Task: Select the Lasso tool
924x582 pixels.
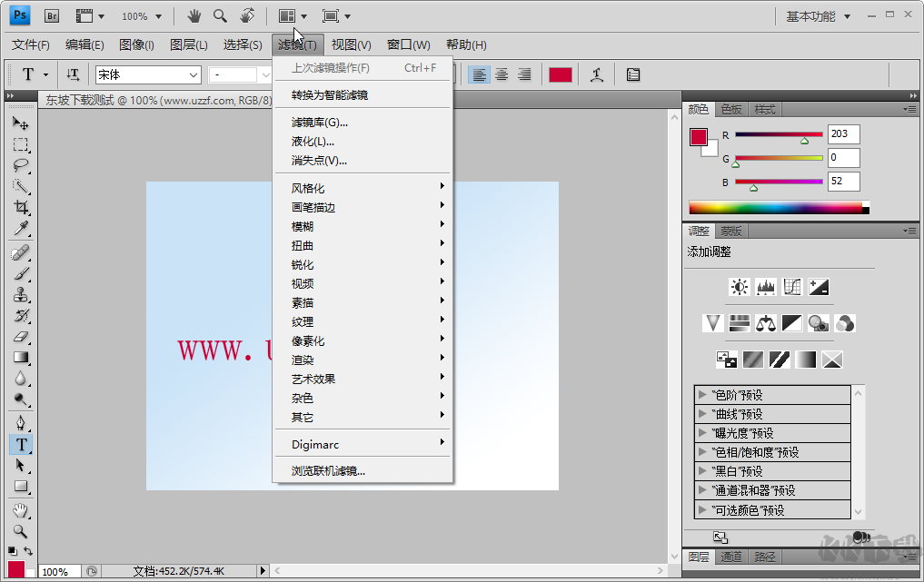Action: click(21, 165)
